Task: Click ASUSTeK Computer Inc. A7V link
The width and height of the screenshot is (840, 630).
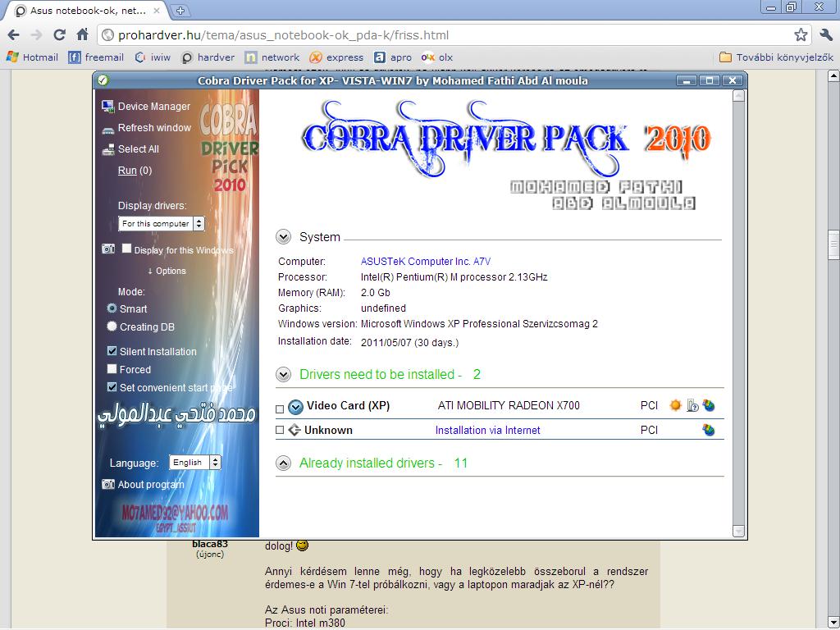Action: [426, 262]
